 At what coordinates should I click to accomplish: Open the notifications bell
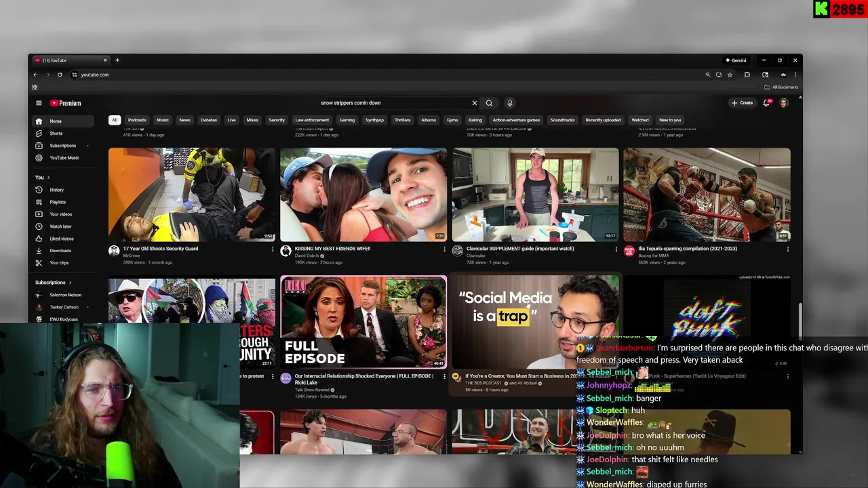click(766, 103)
